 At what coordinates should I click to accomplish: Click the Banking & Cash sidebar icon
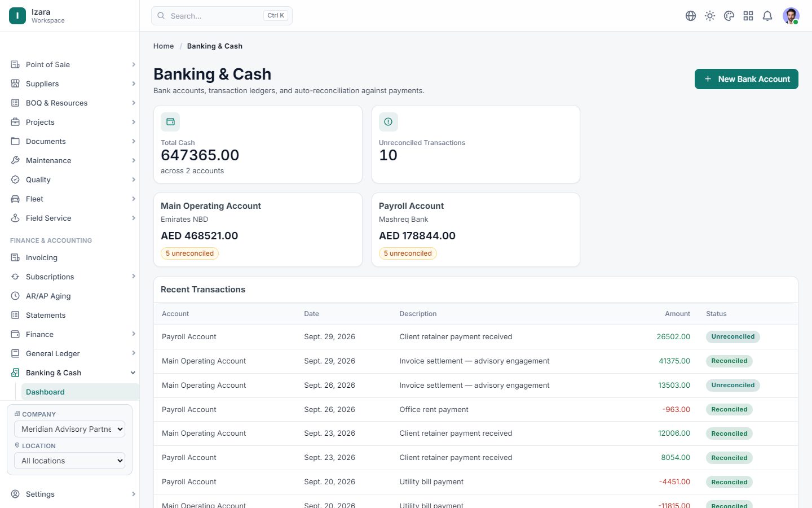point(15,373)
